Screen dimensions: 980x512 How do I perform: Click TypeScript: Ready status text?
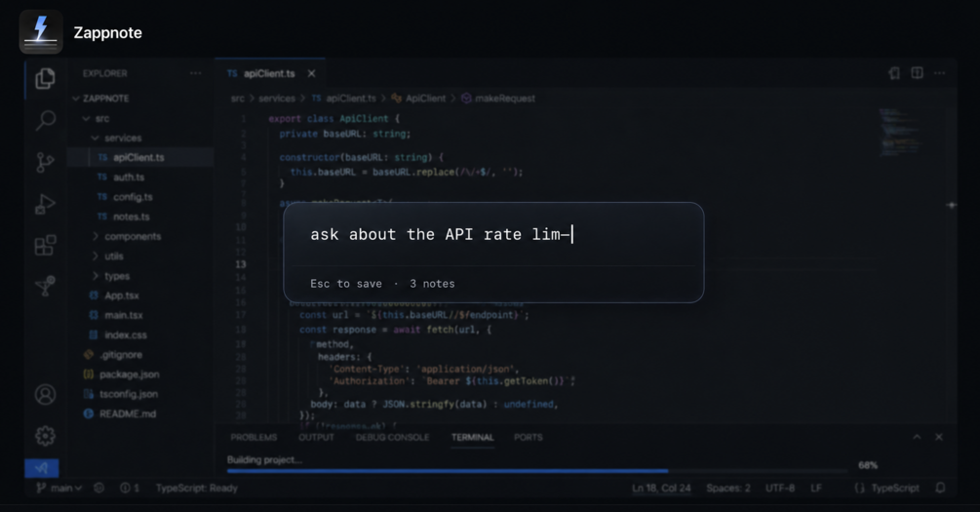click(197, 488)
